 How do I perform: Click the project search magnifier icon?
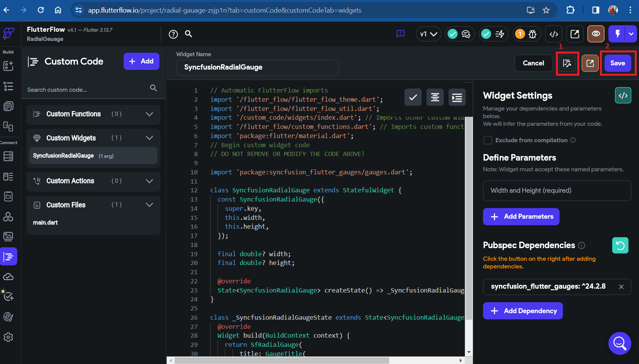pos(188,34)
